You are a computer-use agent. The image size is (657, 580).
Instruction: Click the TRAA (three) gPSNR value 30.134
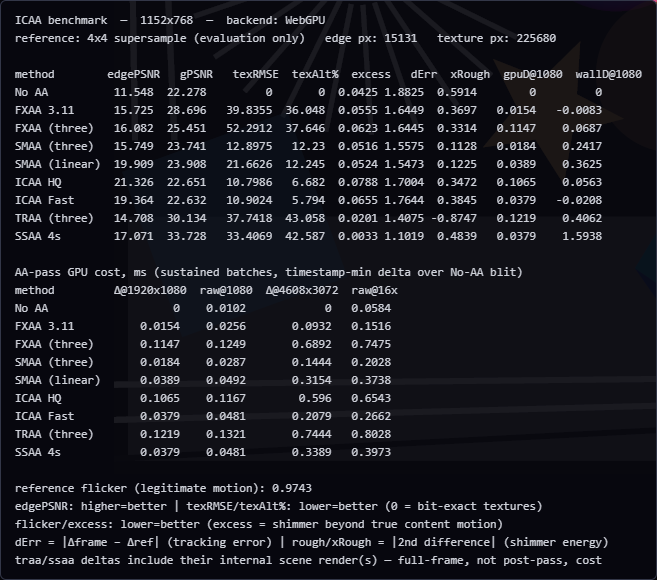tap(186, 218)
